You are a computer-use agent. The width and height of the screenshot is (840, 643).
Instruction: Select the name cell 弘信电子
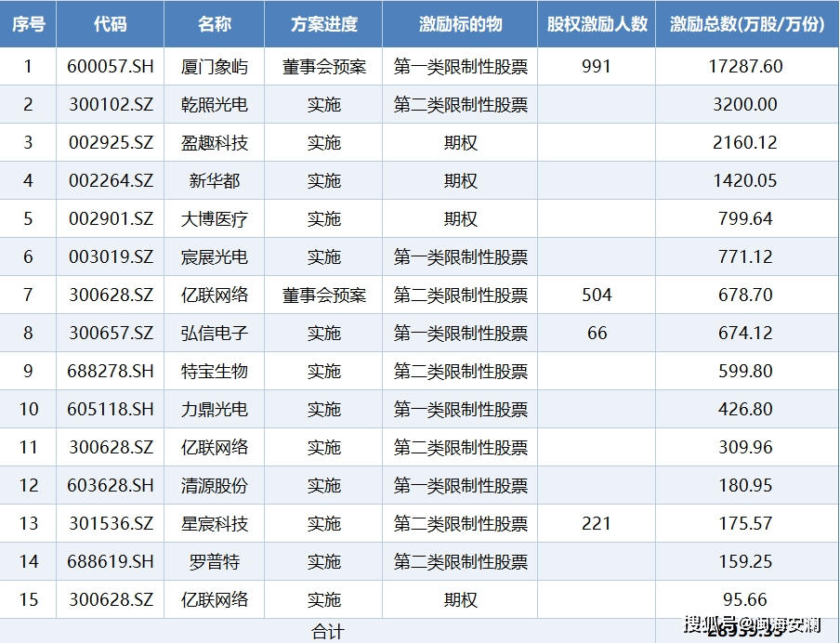[x=215, y=333]
